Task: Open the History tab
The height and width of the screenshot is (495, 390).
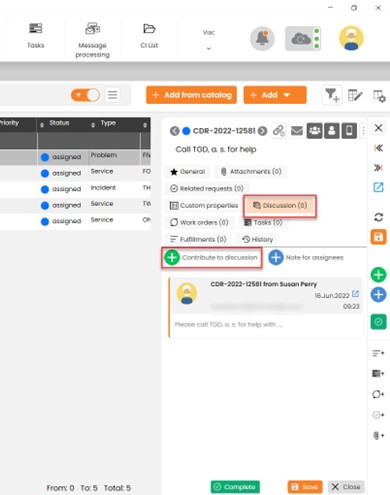Action: pos(258,239)
